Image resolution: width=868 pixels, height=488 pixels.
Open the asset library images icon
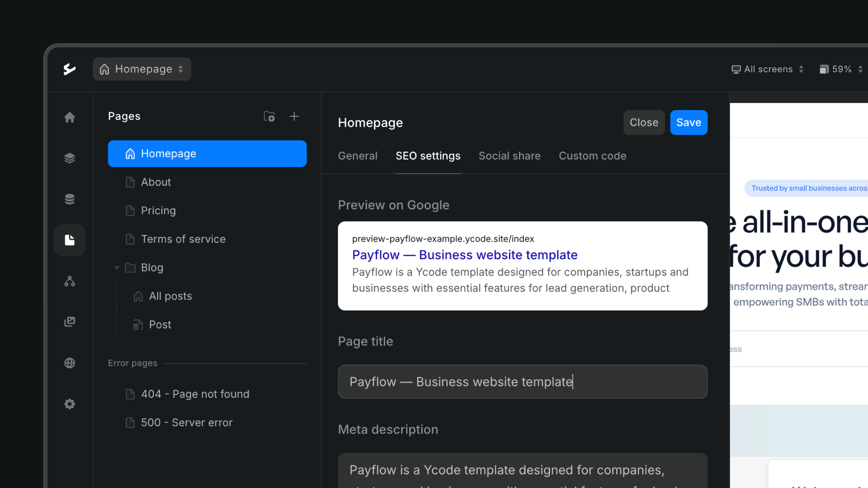(x=70, y=322)
